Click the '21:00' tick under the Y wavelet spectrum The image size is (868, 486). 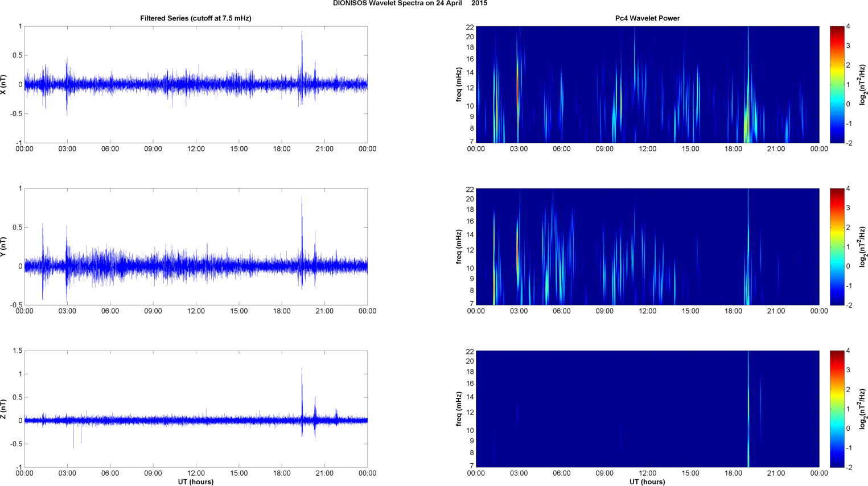point(776,311)
